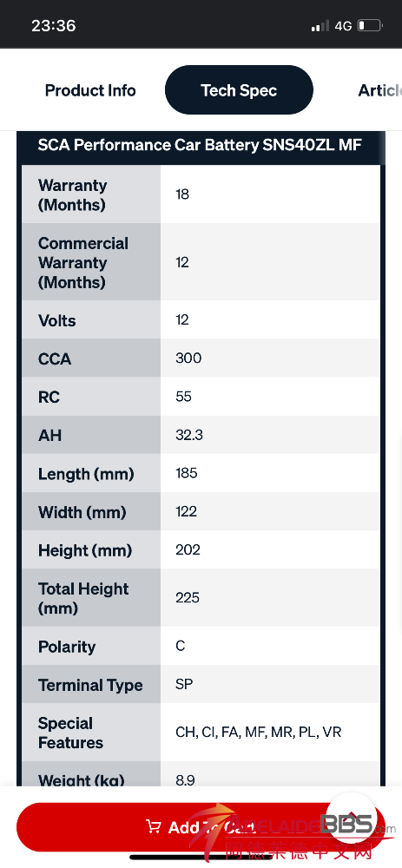
Task: Select the Warranty (Months) row label
Action: (73, 194)
